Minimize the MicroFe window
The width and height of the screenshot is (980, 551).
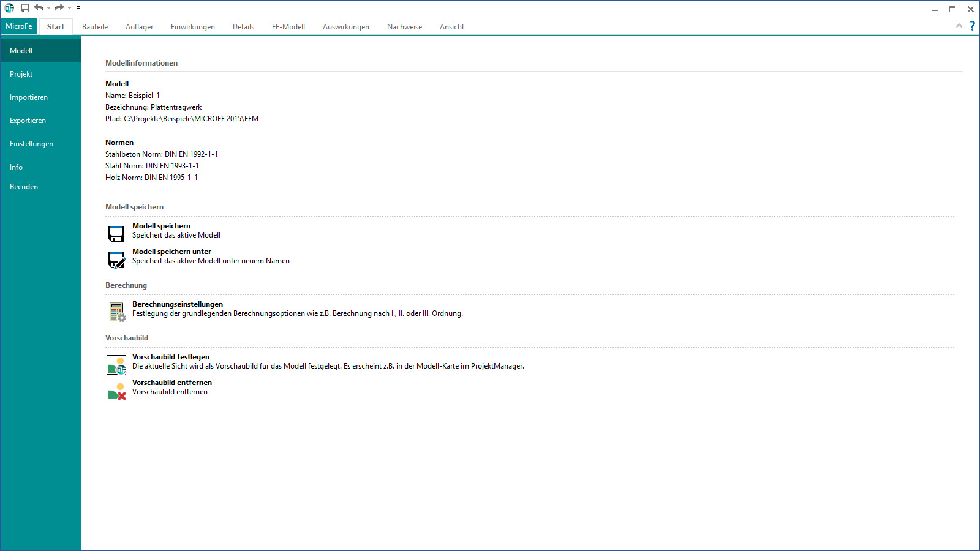point(935,9)
